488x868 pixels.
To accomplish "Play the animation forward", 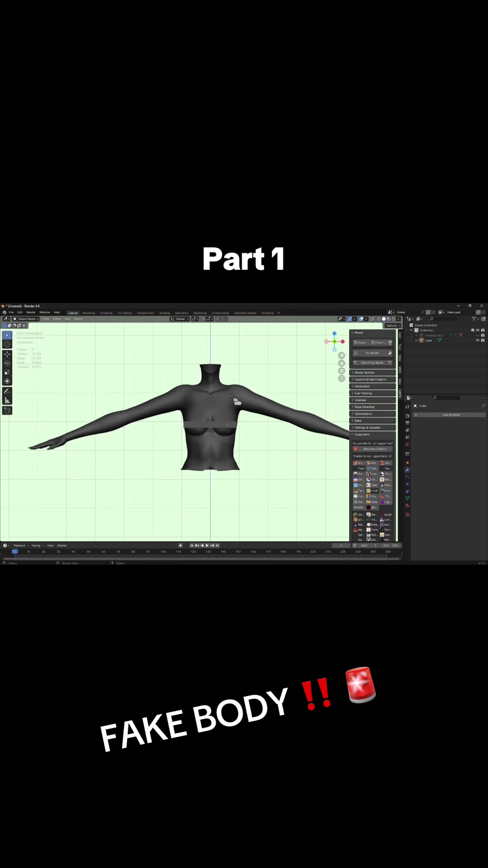I will click(x=207, y=545).
